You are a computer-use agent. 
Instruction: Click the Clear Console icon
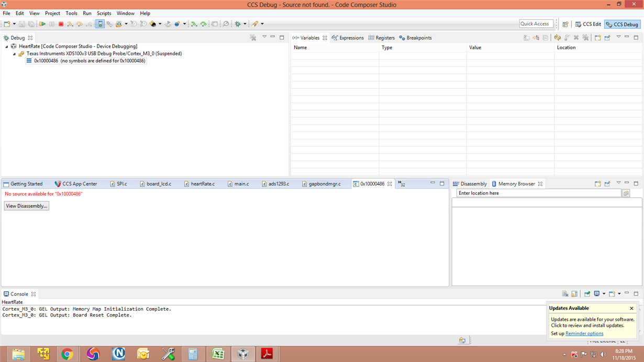tap(565, 294)
